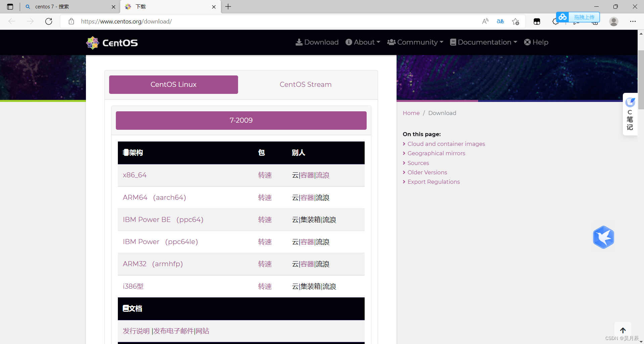Jump to Cloud and container images
Viewport: 644px width, 344px height.
[x=446, y=144]
